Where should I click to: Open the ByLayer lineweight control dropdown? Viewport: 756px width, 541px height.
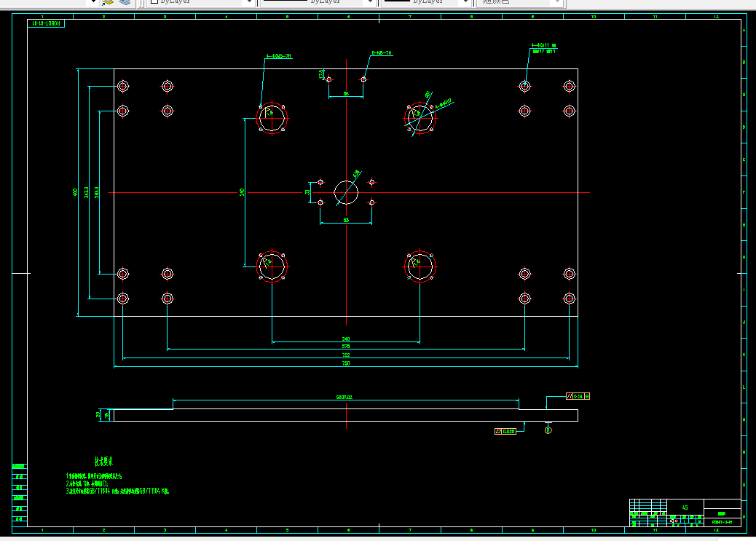pyautogui.click(x=426, y=2)
